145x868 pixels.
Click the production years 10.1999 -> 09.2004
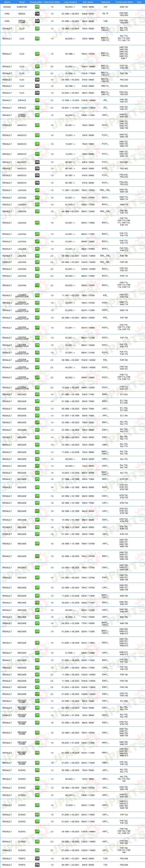70,29
